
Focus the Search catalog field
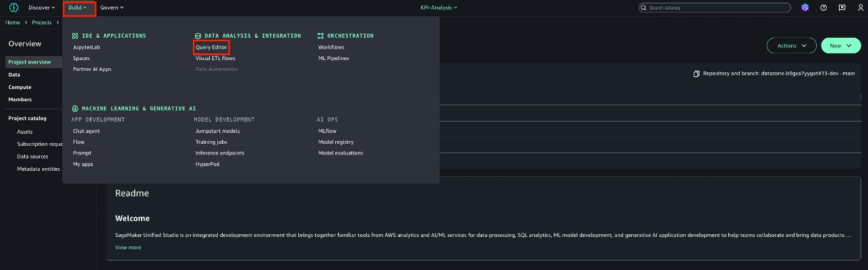click(x=714, y=7)
